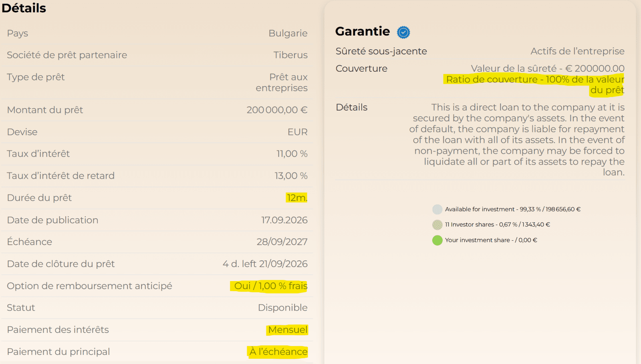Image resolution: width=641 pixels, height=364 pixels.
Task: Click the 'Date de clôture du prêt' label
Action: 61,264
